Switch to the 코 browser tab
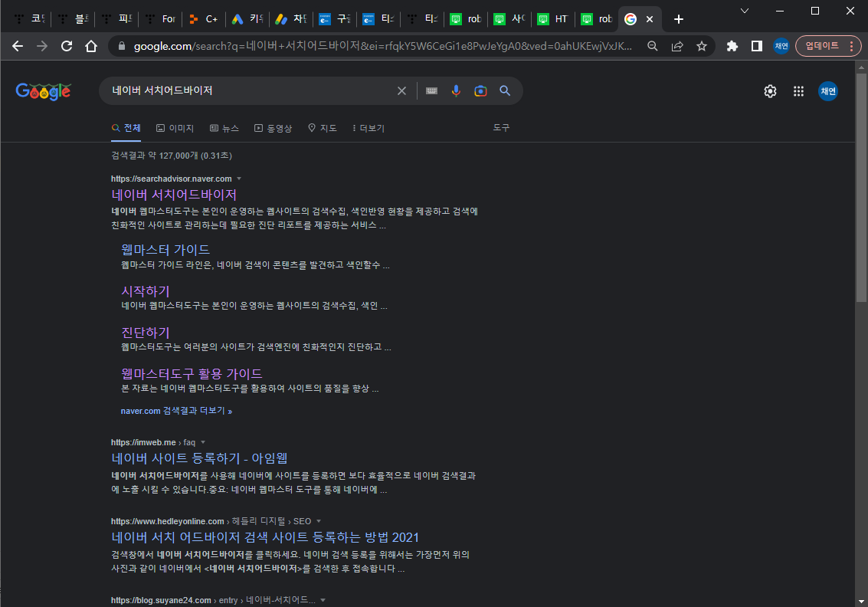868x607 pixels. tap(31, 19)
